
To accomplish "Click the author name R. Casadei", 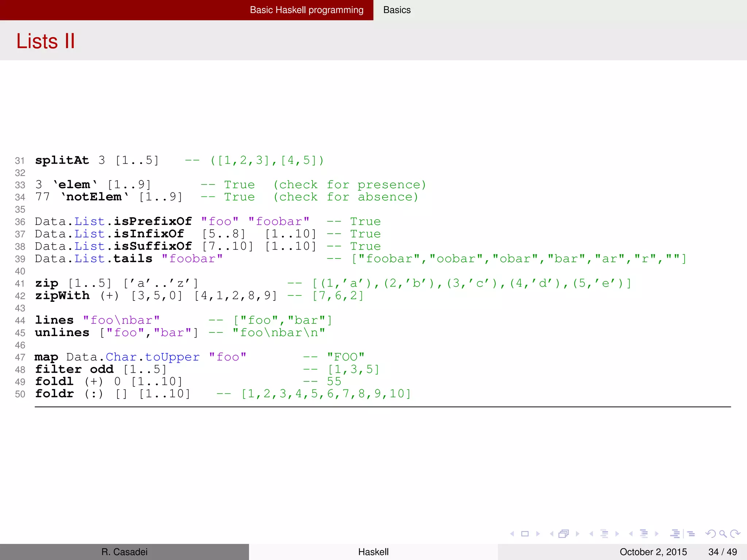I will 124,552.
